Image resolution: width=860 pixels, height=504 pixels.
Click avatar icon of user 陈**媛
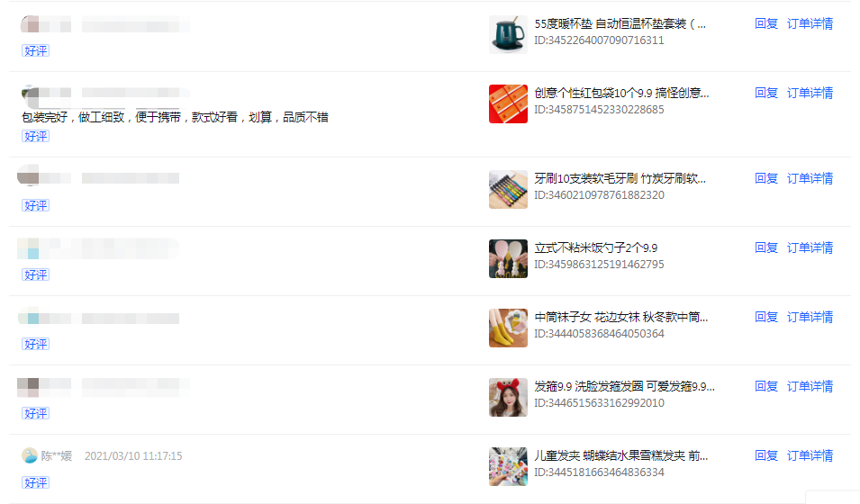[29, 455]
